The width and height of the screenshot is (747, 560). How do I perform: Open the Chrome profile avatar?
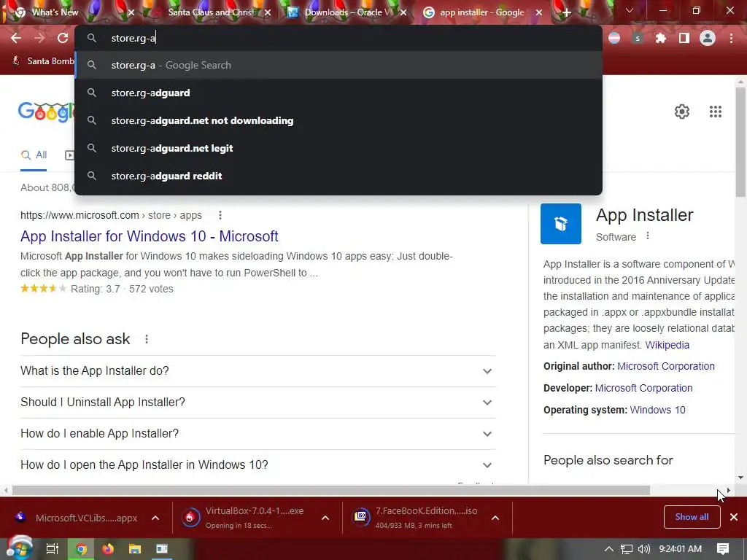[x=708, y=38]
